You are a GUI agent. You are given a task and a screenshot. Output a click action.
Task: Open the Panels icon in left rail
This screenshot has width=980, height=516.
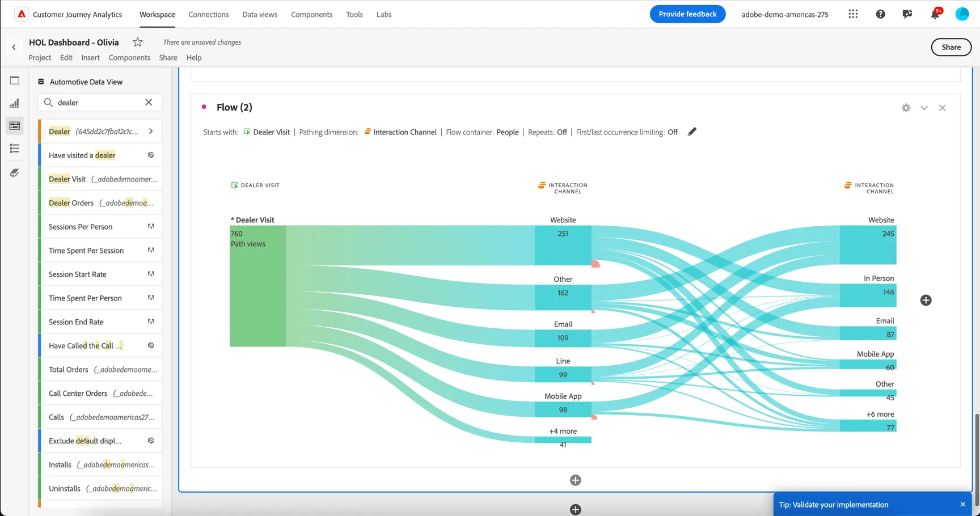[15, 81]
